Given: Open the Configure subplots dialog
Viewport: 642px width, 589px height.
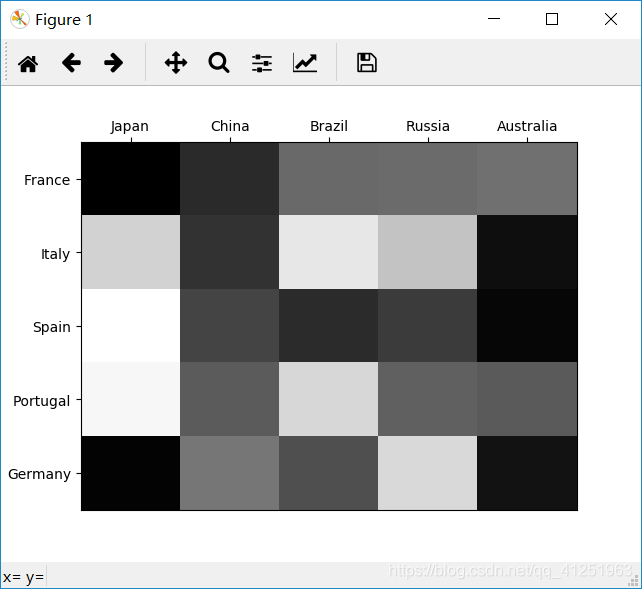Looking at the screenshot, I should click(262, 63).
